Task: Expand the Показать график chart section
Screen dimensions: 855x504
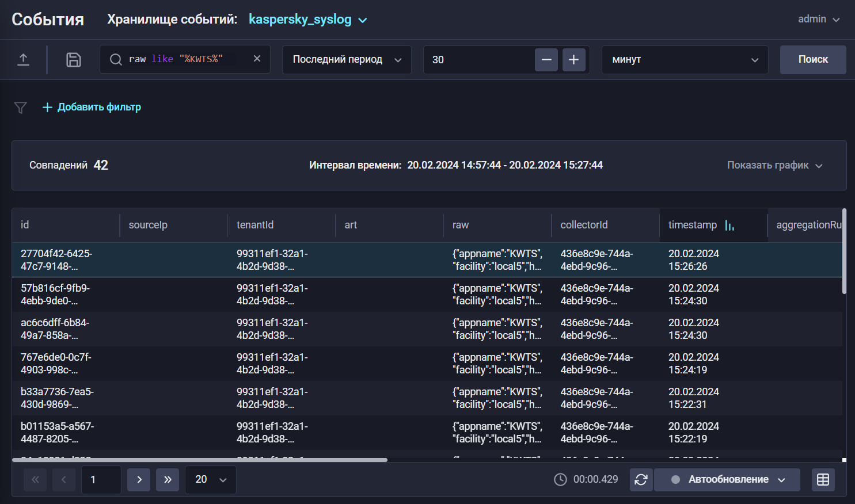Action: 774,165
